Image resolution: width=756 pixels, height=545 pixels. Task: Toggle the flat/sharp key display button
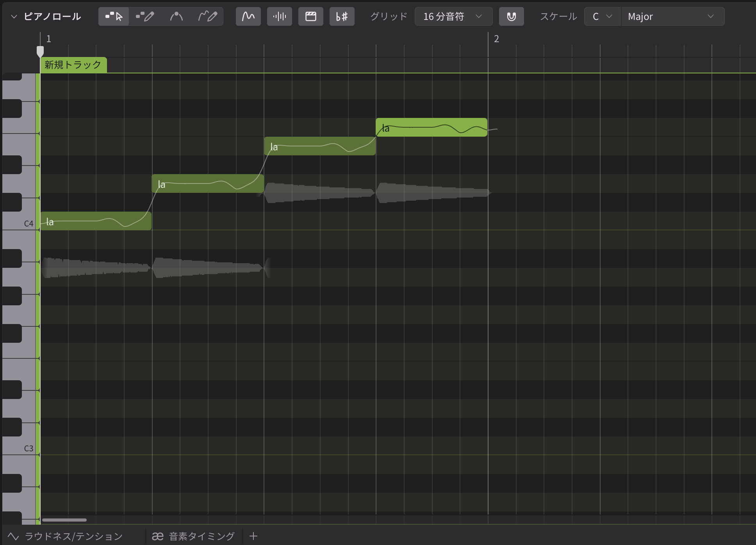(342, 16)
